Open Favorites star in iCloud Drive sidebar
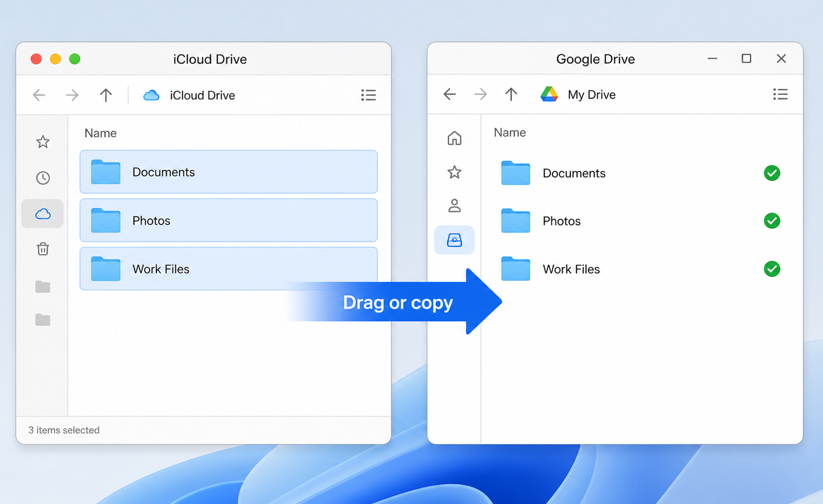Screen dimensions: 823x504 (43, 142)
